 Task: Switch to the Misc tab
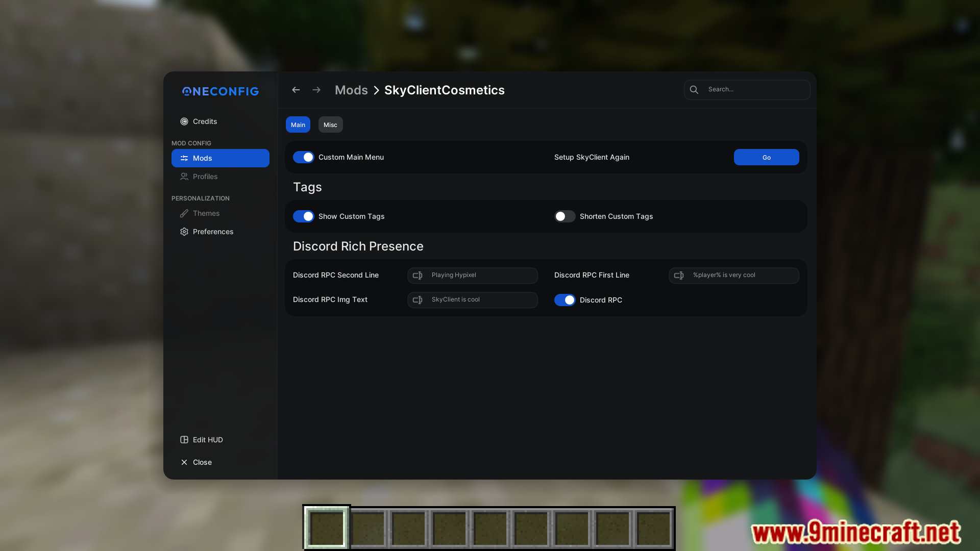point(331,124)
